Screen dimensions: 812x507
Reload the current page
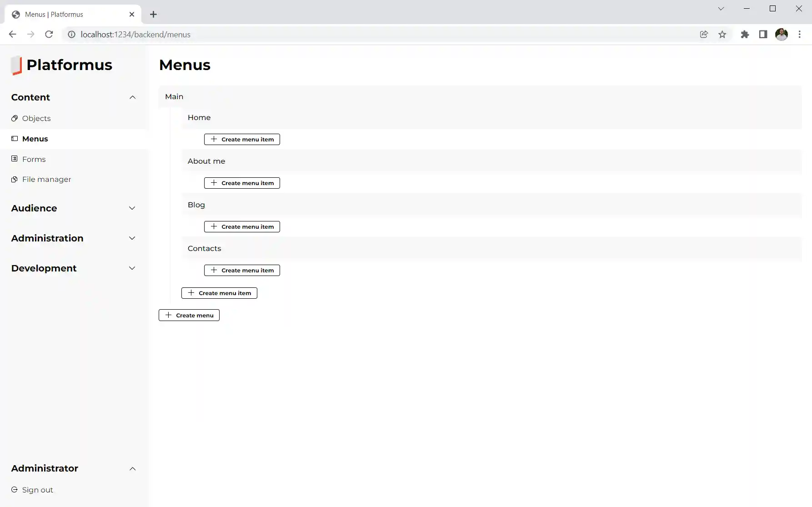click(x=49, y=34)
